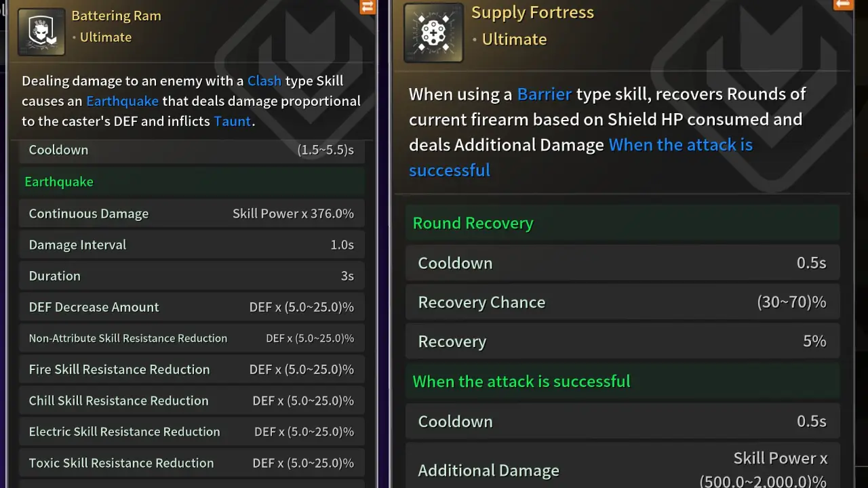868x488 pixels.
Task: Click the orange swap icon on the Battering Ram panel
Action: (x=368, y=7)
